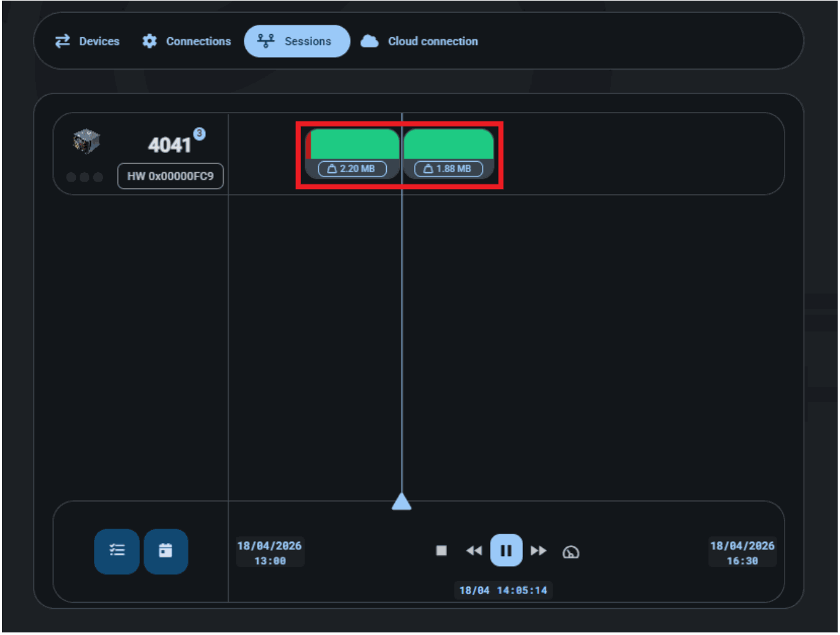Click the HW 0x00000FC9 hardware button
The height and width of the screenshot is (635, 840).
170,176
